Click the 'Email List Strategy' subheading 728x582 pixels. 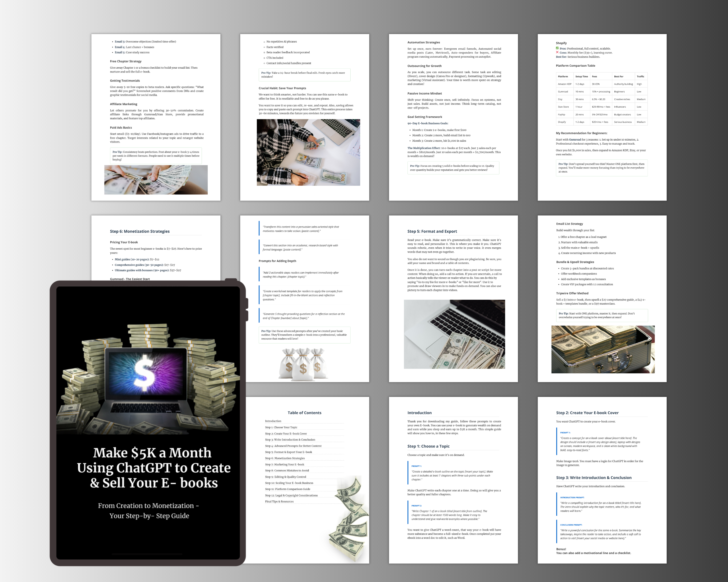569,224
